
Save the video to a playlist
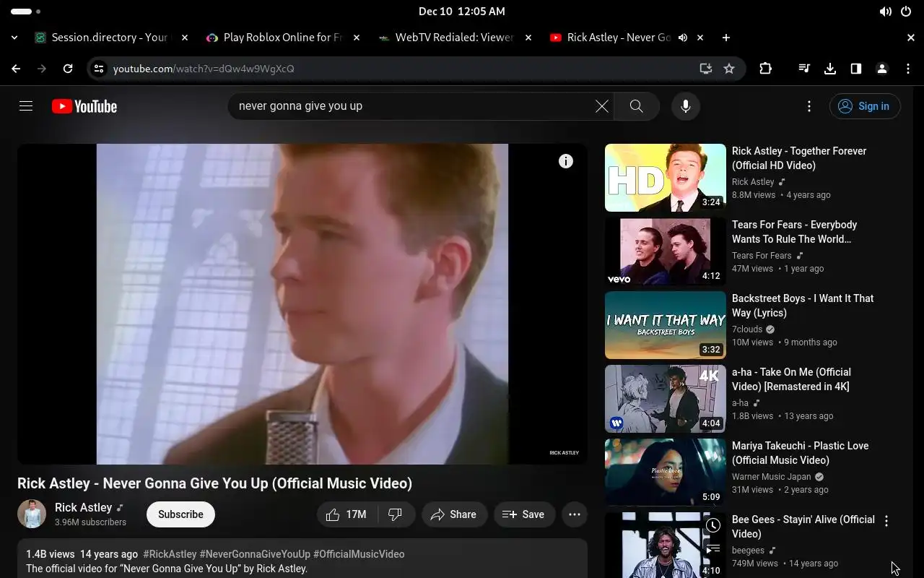(524, 514)
